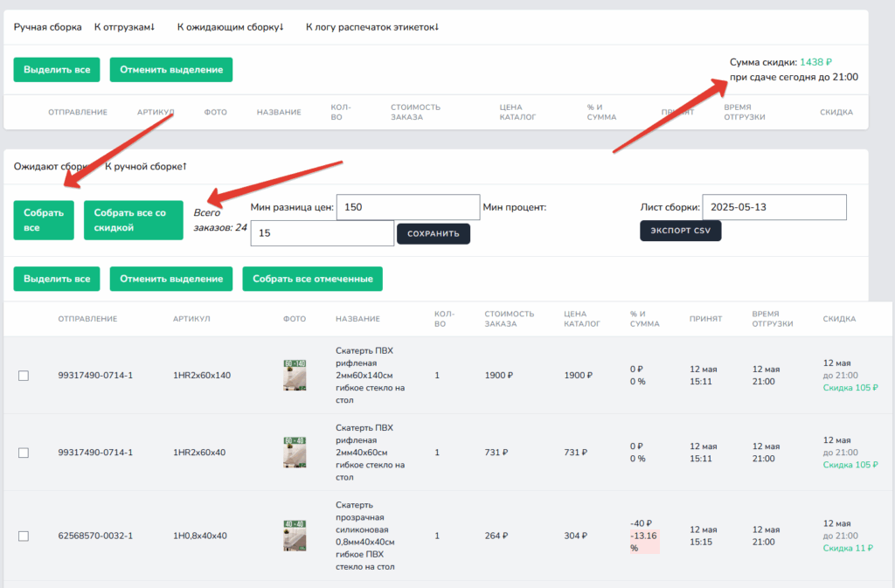
Task: Jump to «К отгрузкам» section link
Action: coord(124,27)
